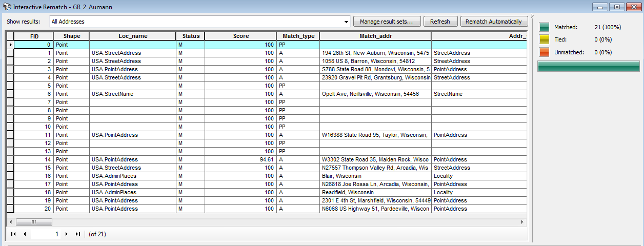644x246 pixels.
Task: Click Rematch Automatically button
Action: coord(494,22)
